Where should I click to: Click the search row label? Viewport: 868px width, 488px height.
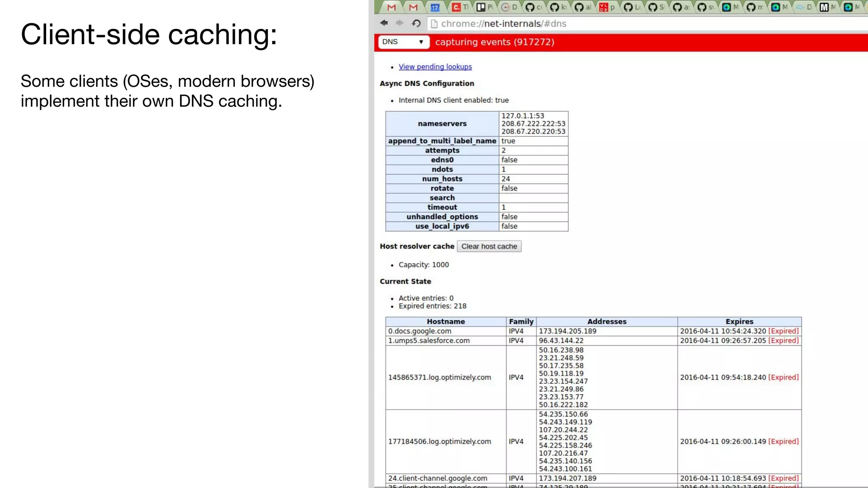[x=442, y=198]
